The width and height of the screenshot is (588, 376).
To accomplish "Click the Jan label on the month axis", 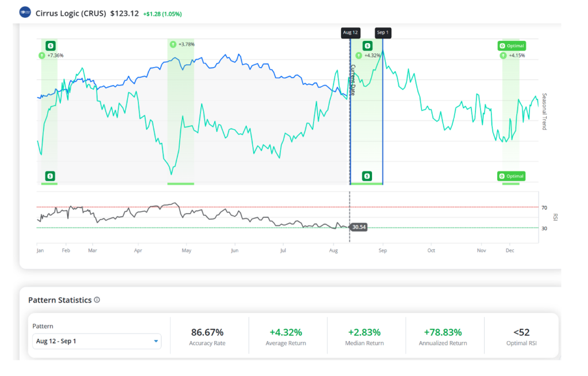I will [40, 250].
